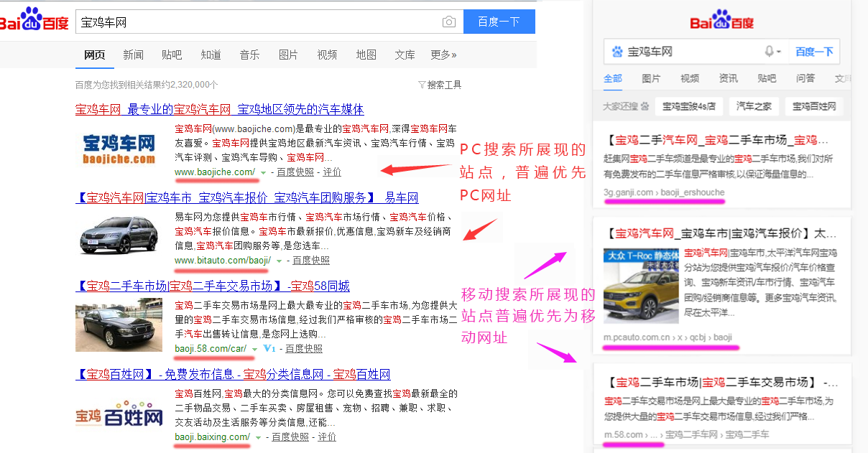Expand the mobile voice input dropdown arrow

click(780, 52)
